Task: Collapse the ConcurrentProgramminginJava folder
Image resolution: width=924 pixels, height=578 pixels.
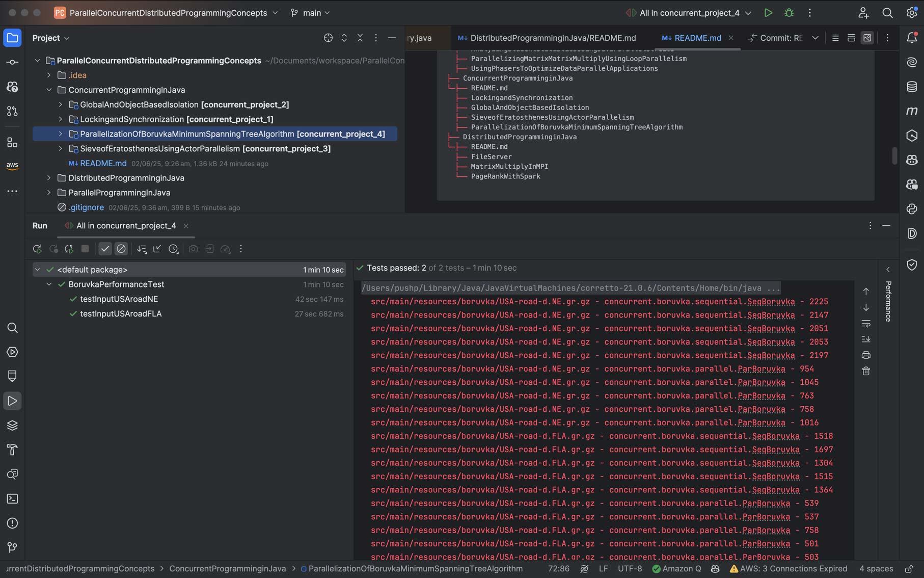Action: pyautogui.click(x=49, y=90)
